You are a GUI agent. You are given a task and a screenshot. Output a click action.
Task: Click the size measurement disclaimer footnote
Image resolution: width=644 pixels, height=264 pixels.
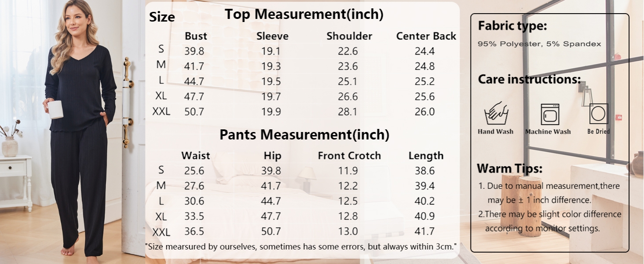302,246
